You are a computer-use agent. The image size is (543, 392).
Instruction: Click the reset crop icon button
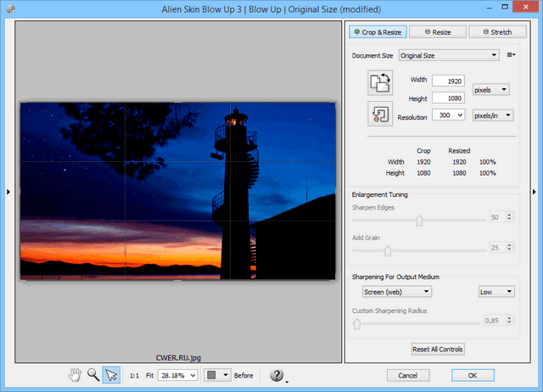(x=379, y=113)
